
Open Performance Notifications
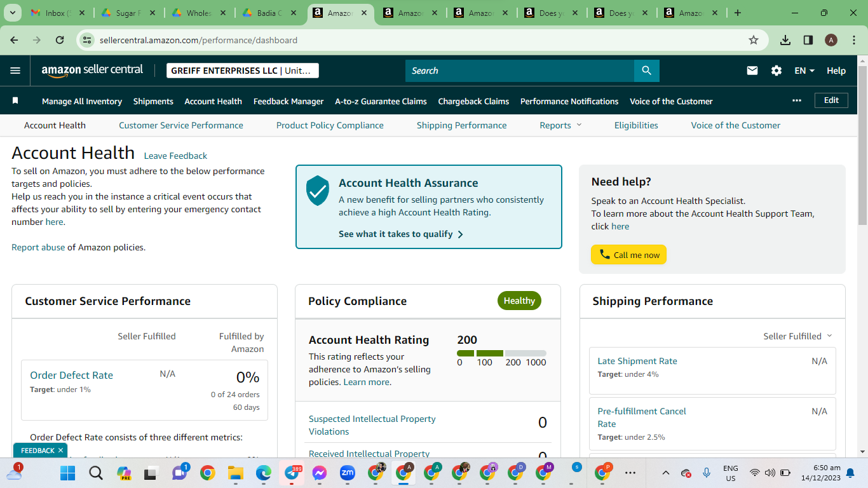pyautogui.click(x=569, y=101)
